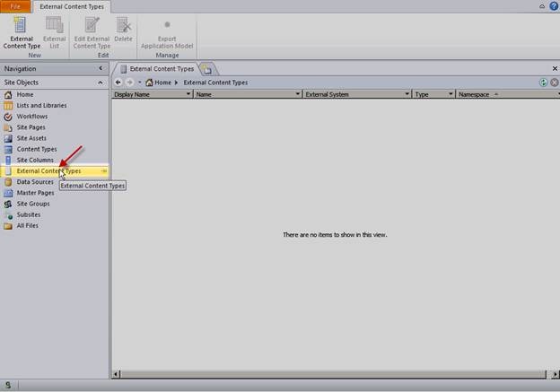
Task: Click the horizontal scrollbar track
Action: pyautogui.click(x=333, y=374)
